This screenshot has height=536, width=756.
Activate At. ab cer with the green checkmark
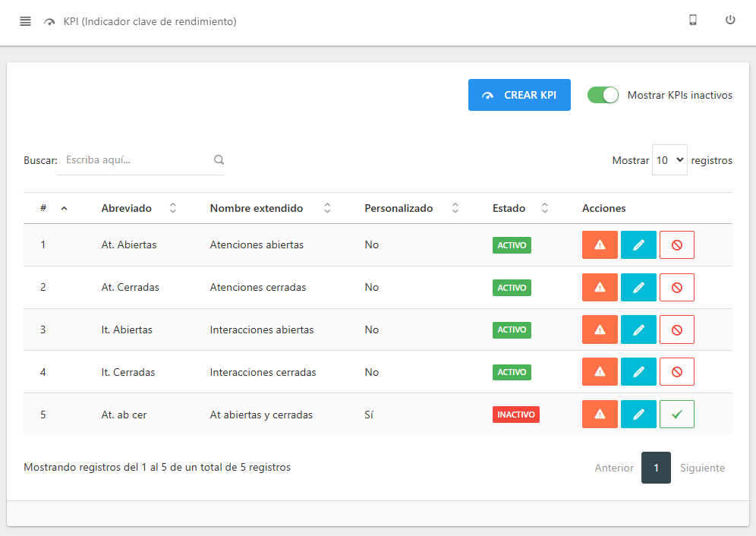pyautogui.click(x=676, y=414)
